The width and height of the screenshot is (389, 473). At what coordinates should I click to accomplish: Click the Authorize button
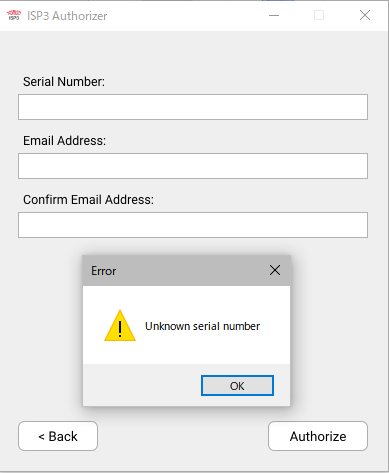[x=318, y=436]
